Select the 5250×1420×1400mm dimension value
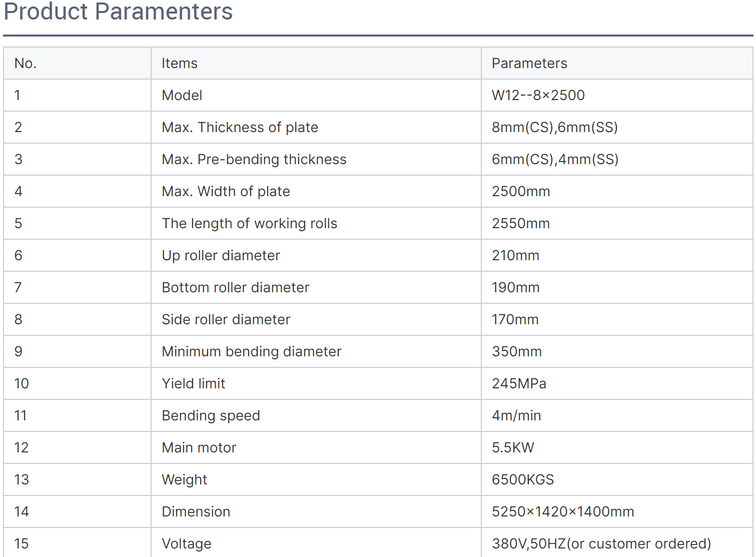The height and width of the screenshot is (557, 756). point(563,511)
